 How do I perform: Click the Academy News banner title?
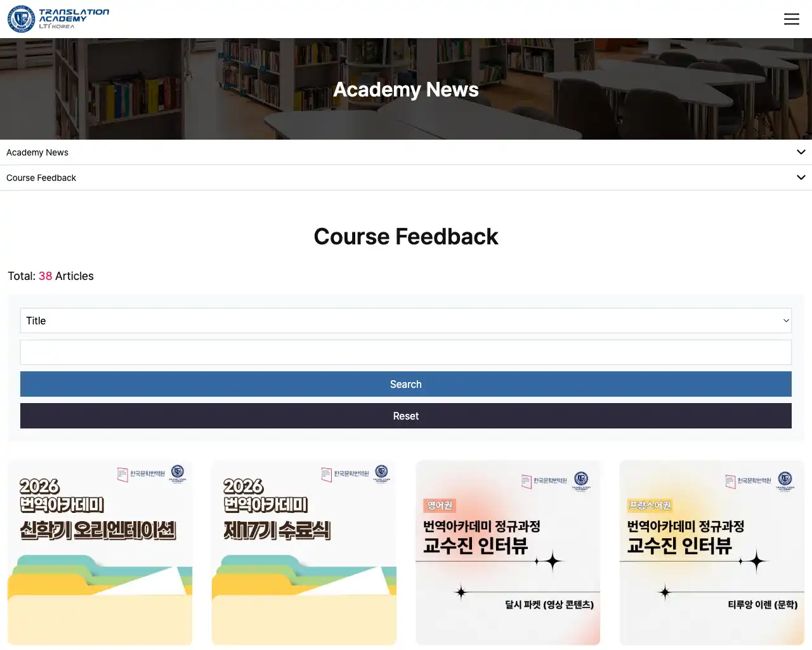coord(406,90)
